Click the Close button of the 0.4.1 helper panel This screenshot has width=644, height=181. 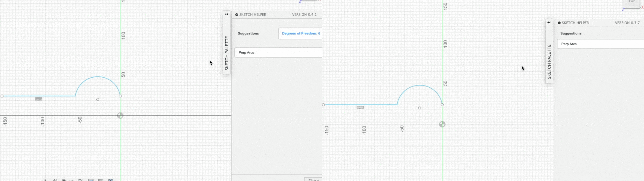point(313,179)
